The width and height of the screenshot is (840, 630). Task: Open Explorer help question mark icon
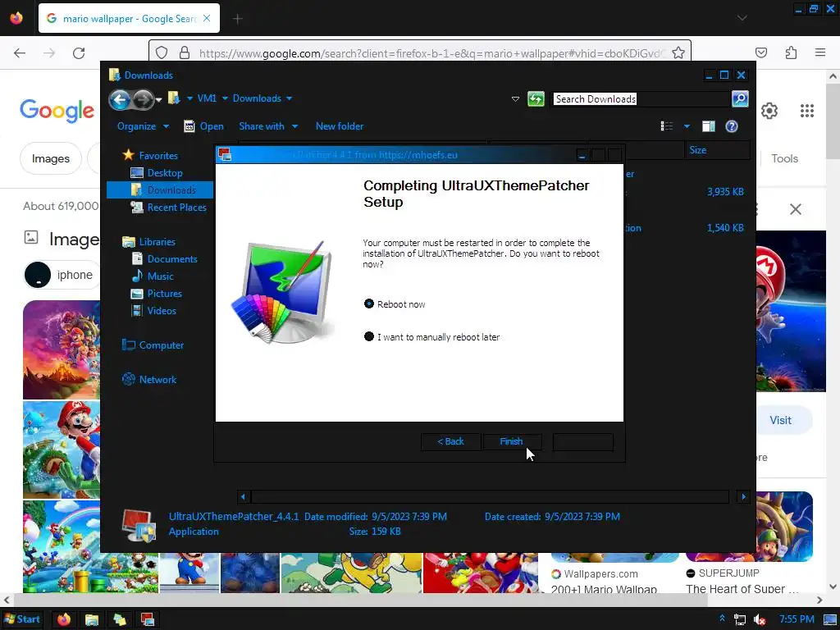(731, 126)
